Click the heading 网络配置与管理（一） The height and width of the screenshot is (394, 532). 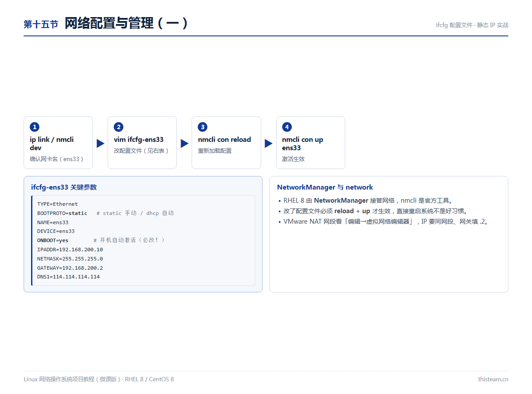tap(127, 23)
